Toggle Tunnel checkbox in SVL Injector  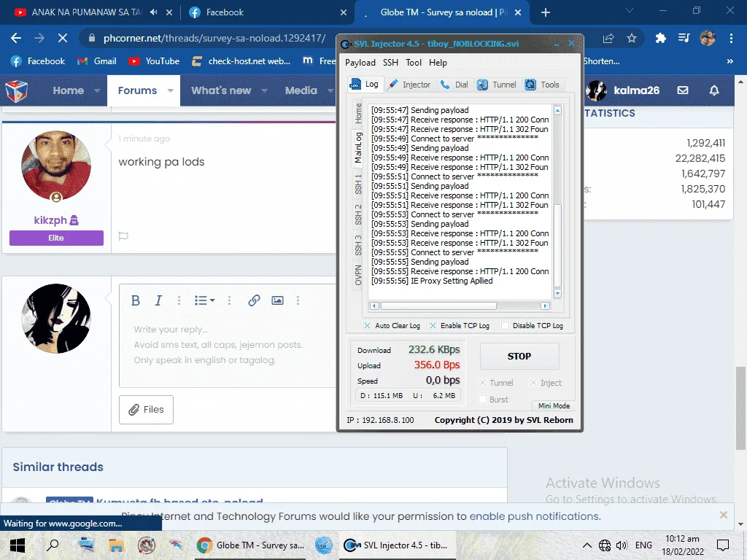click(x=483, y=383)
